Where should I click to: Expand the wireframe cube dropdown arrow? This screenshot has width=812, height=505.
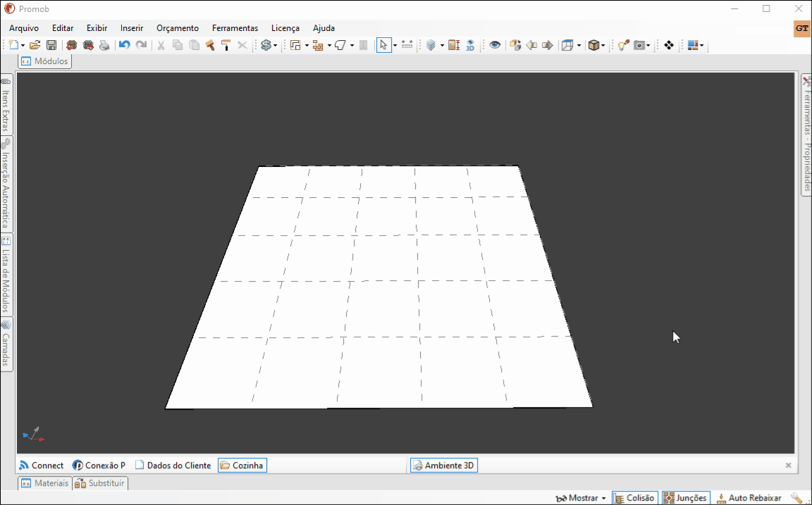[x=579, y=46]
